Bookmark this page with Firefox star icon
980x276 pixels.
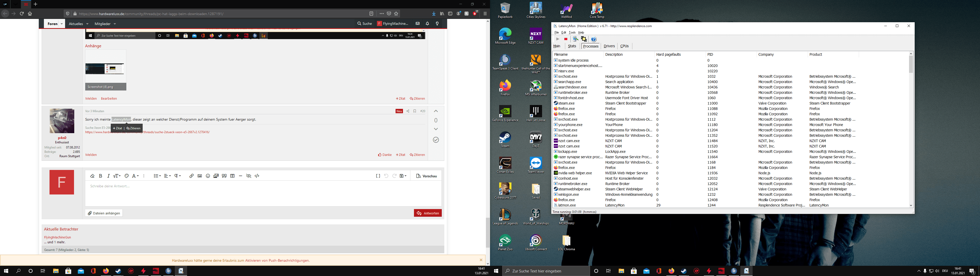point(396,14)
